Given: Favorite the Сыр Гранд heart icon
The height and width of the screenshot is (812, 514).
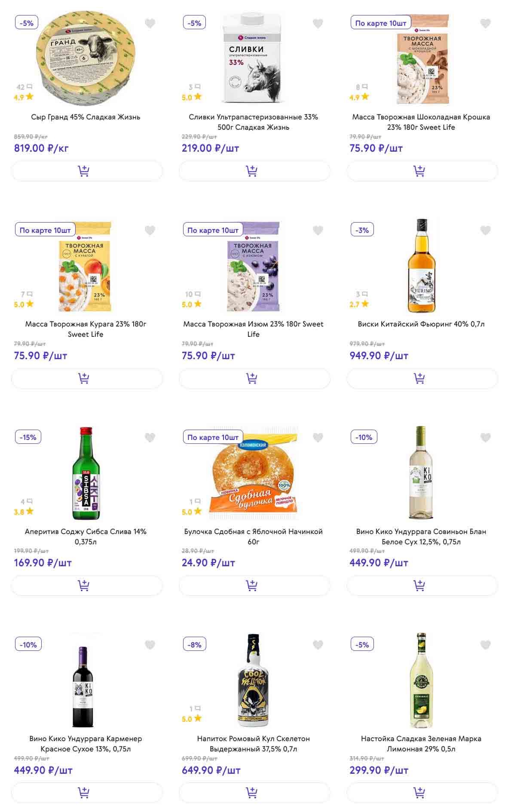Looking at the screenshot, I should (150, 24).
